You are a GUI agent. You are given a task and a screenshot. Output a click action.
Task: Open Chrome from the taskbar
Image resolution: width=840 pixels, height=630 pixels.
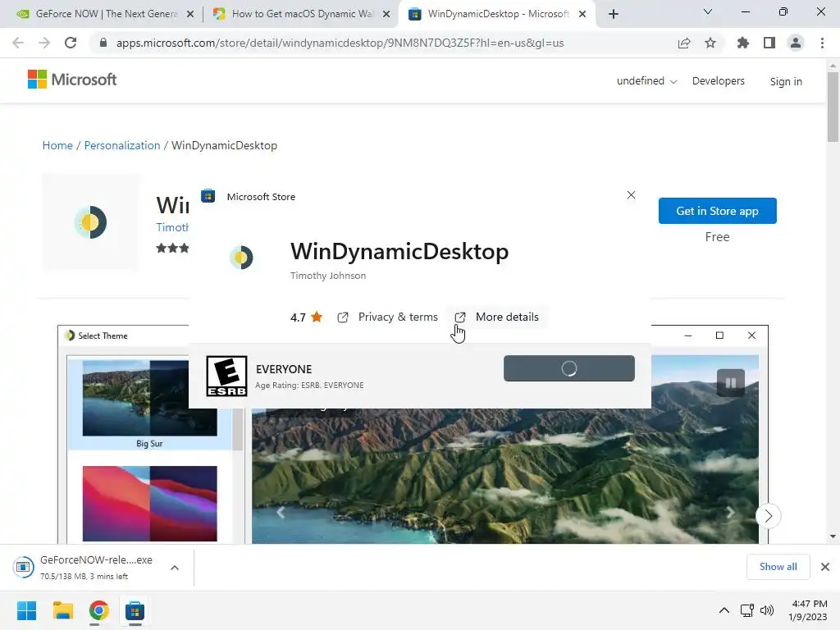point(98,610)
